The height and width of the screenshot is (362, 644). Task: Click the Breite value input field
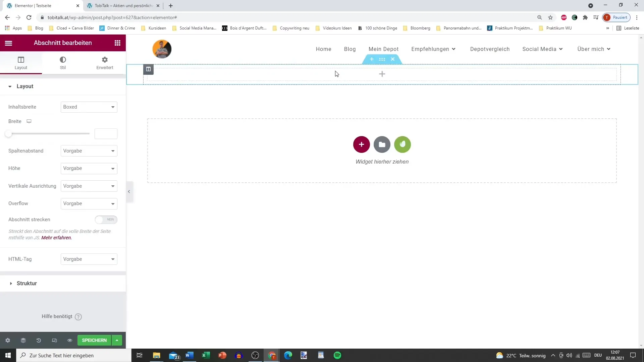pos(106,134)
